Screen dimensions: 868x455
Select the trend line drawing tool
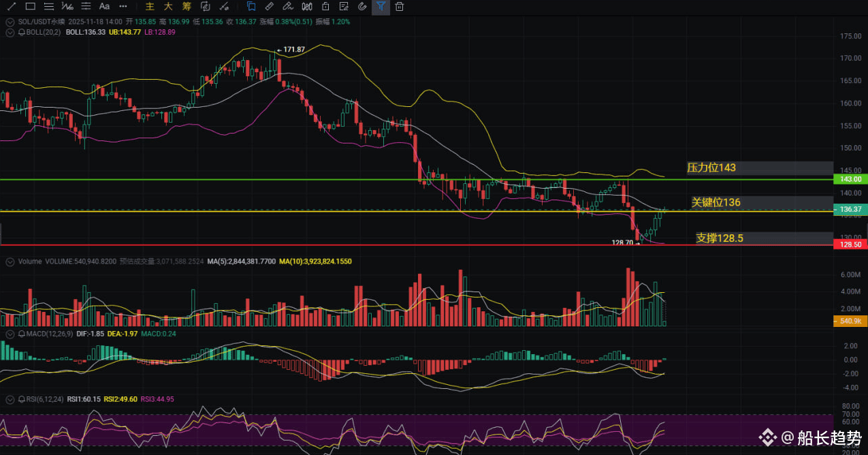click(12, 7)
